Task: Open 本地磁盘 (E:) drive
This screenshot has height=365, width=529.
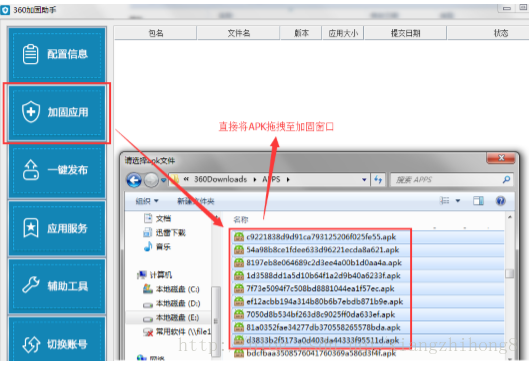Action: tap(171, 318)
